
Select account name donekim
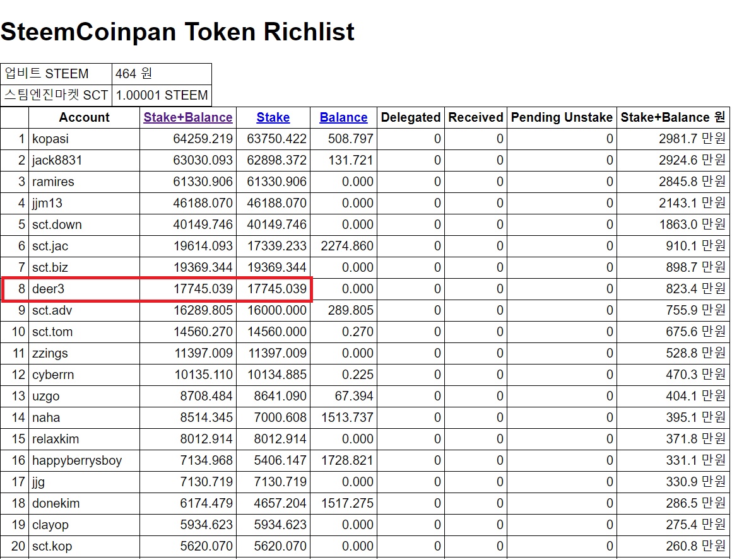(56, 503)
